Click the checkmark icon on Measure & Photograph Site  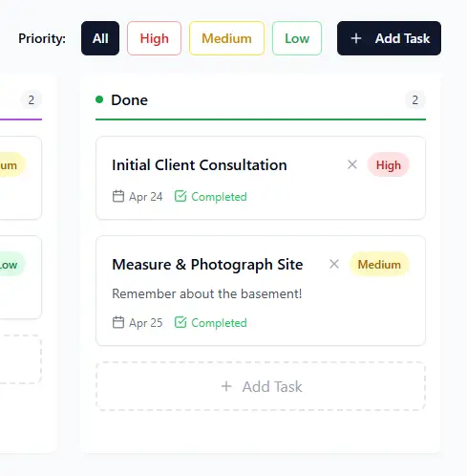click(180, 322)
